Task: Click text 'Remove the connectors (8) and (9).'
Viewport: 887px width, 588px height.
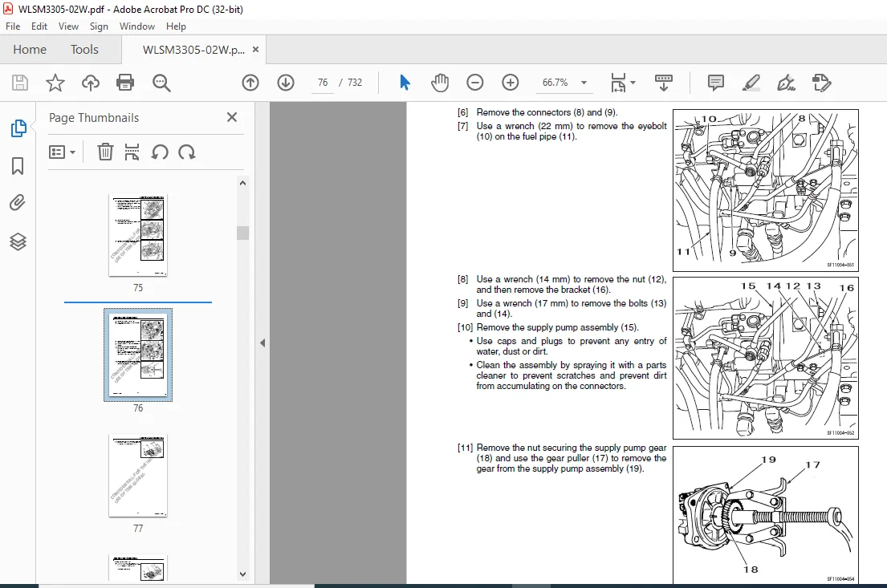Action: (547, 112)
